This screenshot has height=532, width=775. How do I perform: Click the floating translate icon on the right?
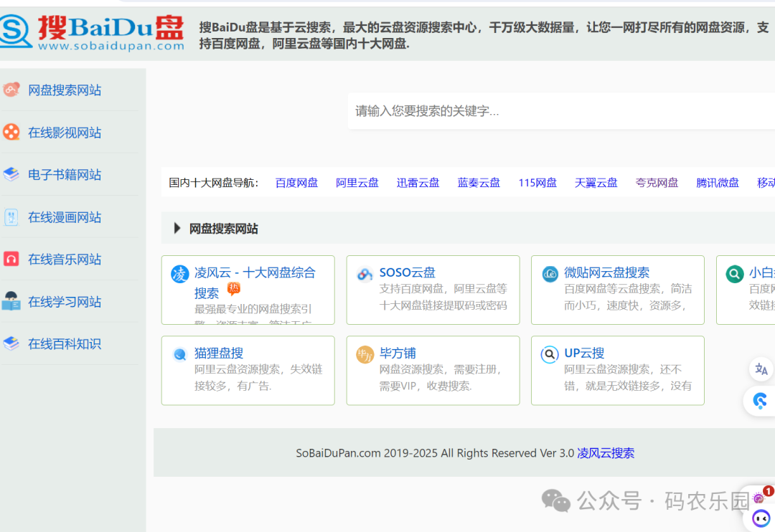click(x=761, y=369)
